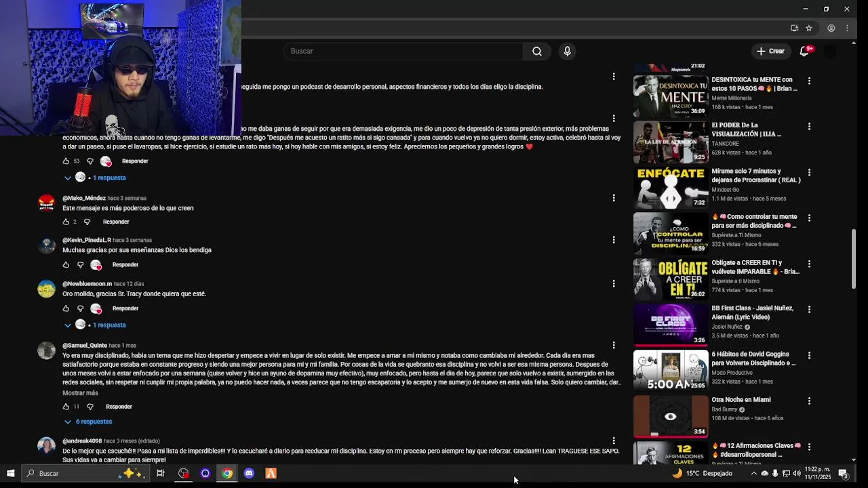Reply to @Kevin_PinedaL.R with Responder
The height and width of the screenshot is (488, 868).
point(125,265)
